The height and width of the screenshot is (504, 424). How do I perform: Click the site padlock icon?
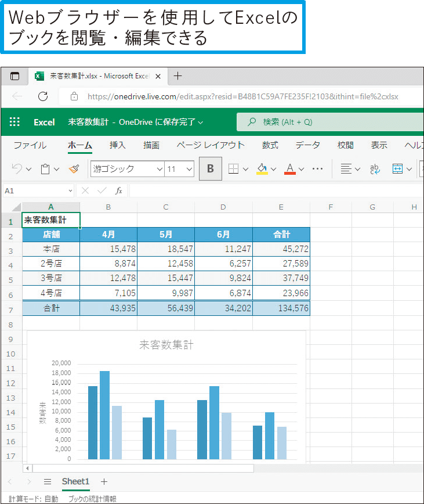click(74, 96)
